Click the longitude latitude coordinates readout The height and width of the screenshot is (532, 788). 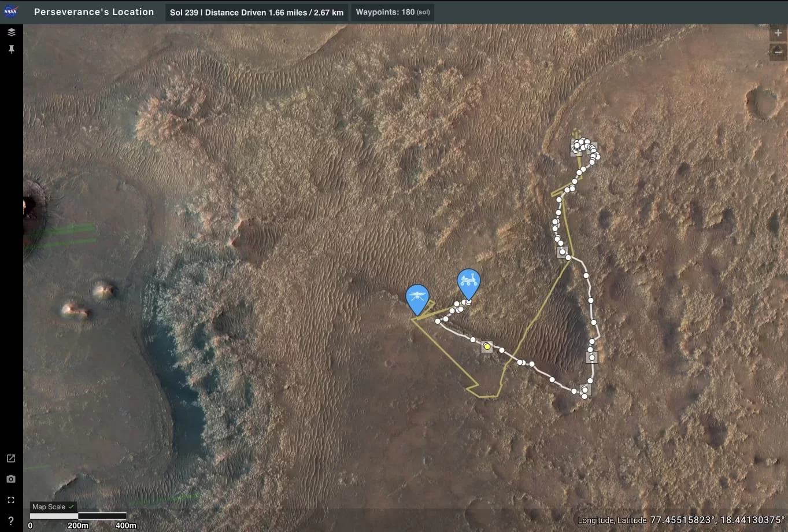681,520
